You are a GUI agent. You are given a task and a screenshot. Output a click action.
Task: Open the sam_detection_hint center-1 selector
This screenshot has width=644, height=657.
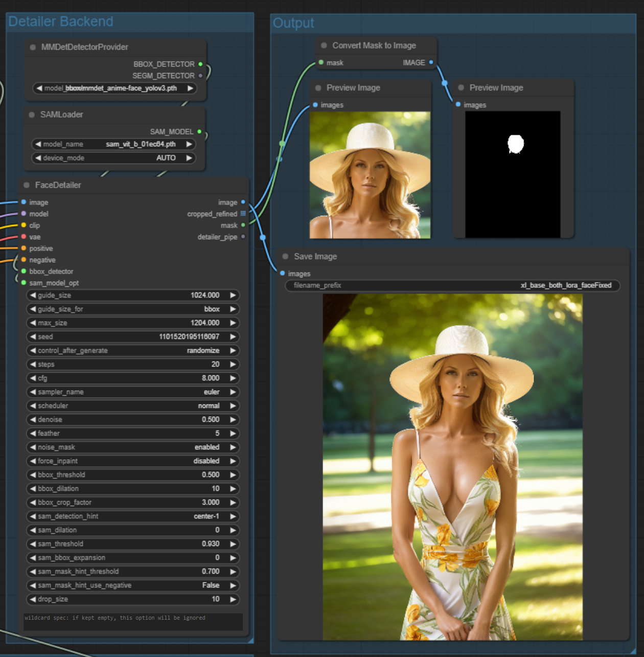click(x=133, y=516)
